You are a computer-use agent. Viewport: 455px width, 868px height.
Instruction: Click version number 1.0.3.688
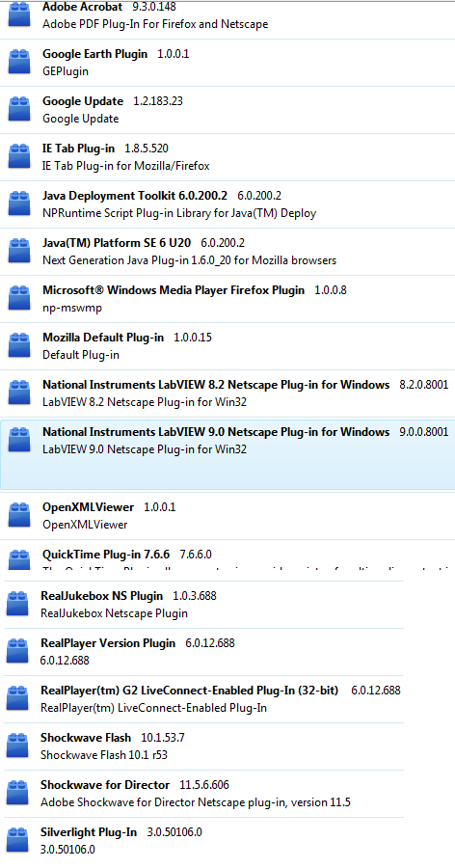pos(195,596)
